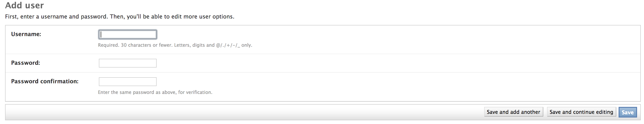Click the blank area right of the Password field
The height and width of the screenshot is (124, 644).
pyautogui.click(x=398, y=63)
